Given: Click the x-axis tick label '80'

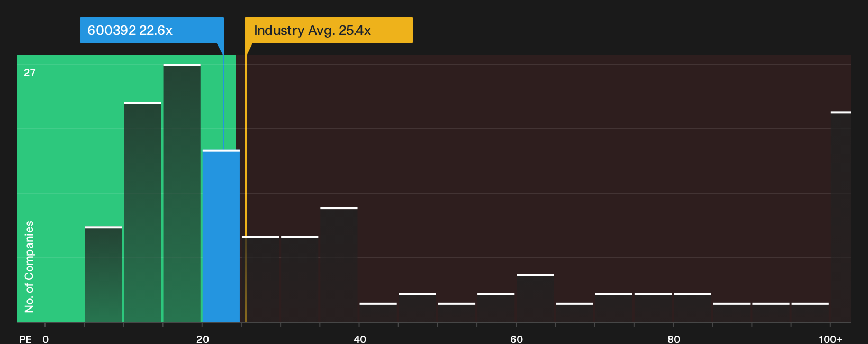Looking at the screenshot, I should pyautogui.click(x=674, y=339).
